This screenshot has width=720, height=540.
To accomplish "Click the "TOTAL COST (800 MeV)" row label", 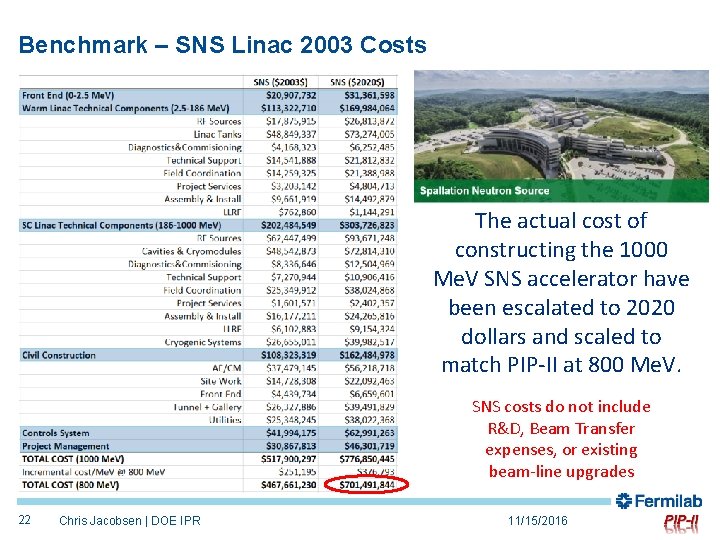I will tap(70, 485).
